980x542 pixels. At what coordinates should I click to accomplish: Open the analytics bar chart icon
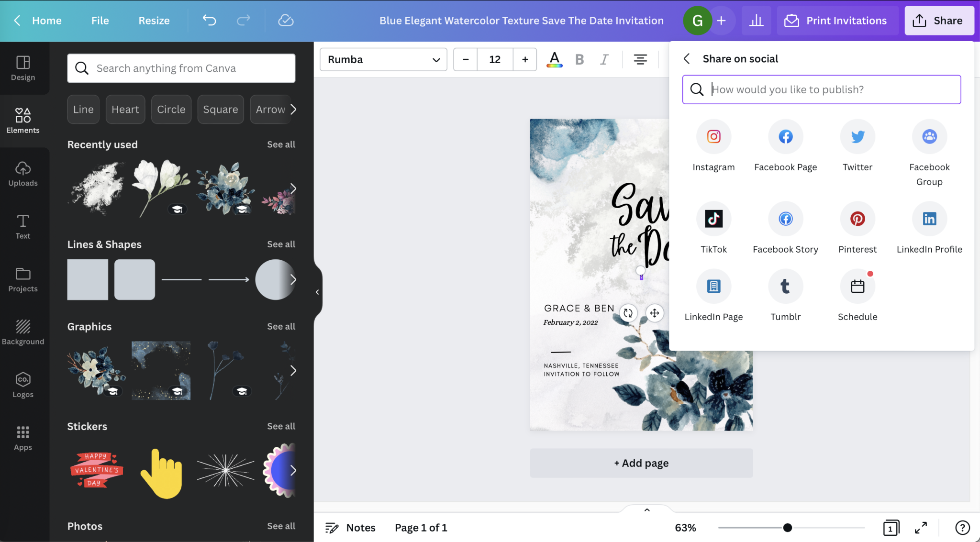[x=756, y=21]
